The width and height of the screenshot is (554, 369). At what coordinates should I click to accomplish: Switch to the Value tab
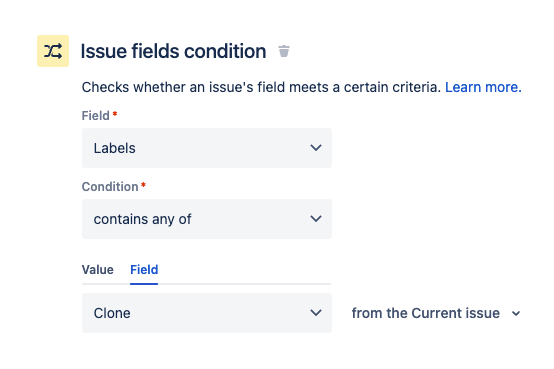coord(98,270)
